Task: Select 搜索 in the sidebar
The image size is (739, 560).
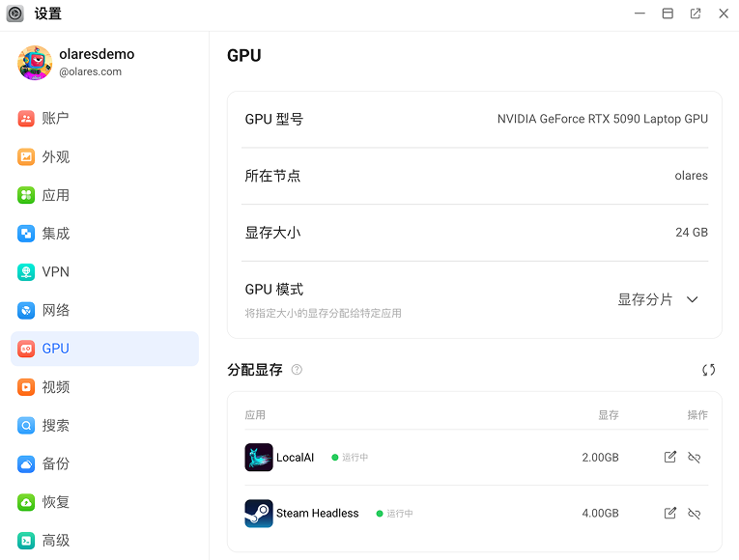Action: [104, 425]
